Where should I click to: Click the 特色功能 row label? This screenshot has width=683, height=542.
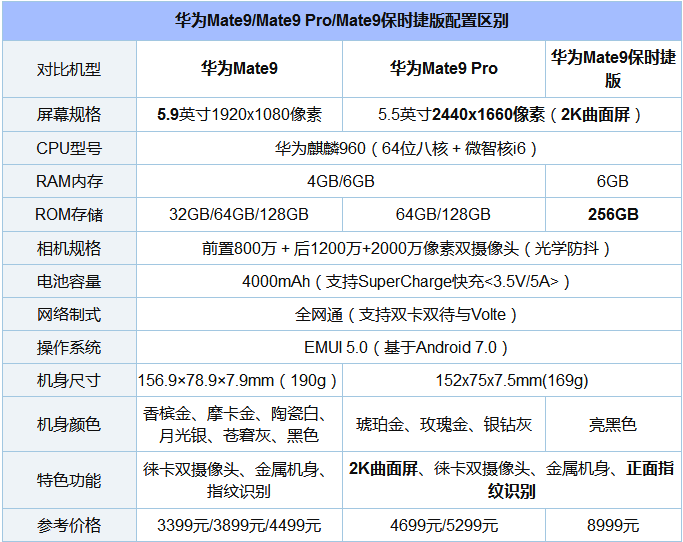(69, 481)
